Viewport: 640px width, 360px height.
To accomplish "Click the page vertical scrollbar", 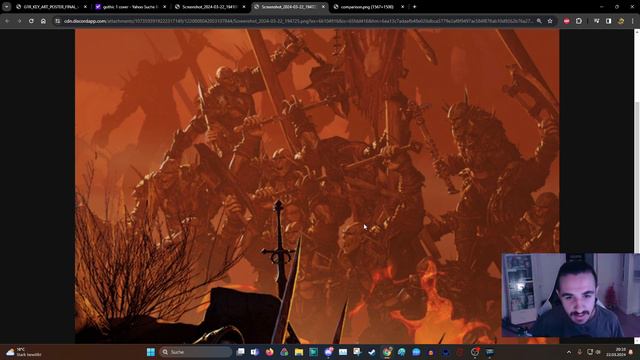I will coord(637,186).
